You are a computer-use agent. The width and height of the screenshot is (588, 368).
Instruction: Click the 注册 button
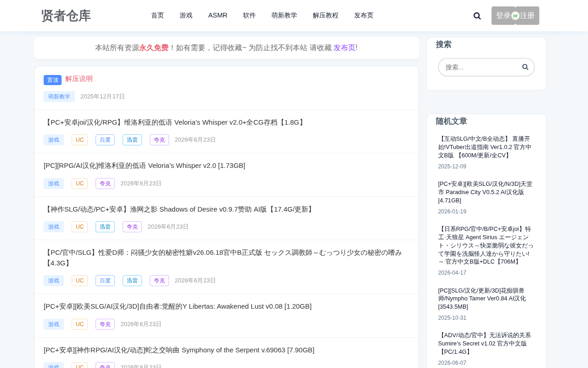tap(528, 16)
